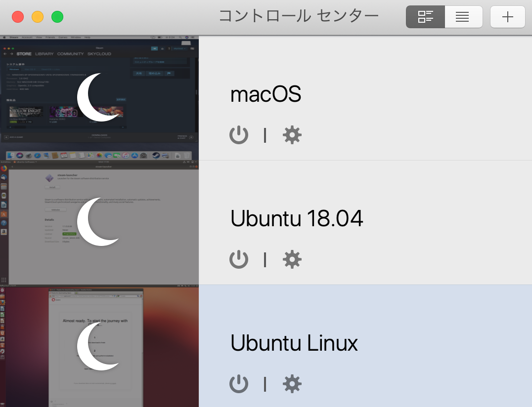Click the Ubuntu Linux name label
The height and width of the screenshot is (407, 532).
(x=294, y=343)
